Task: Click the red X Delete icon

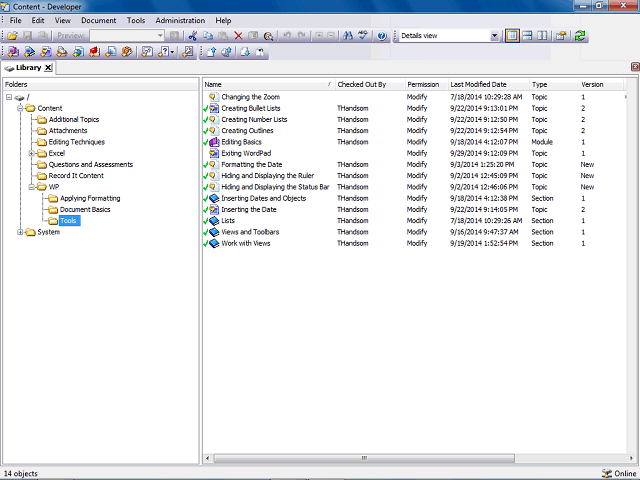Action: (238, 36)
